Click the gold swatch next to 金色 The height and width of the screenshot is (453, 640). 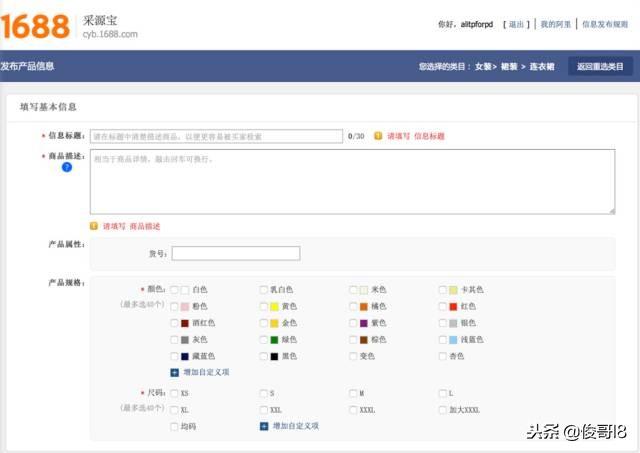[x=275, y=323]
